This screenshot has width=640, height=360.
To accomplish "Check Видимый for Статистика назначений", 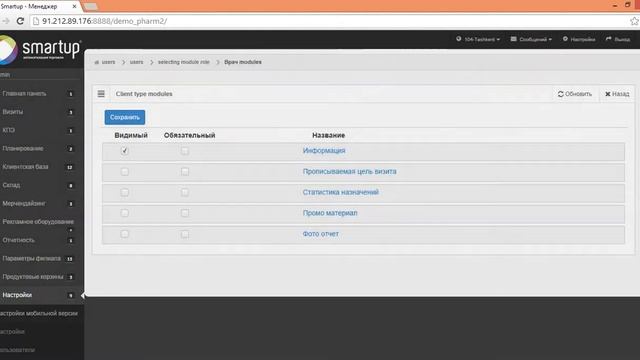I will 124,192.
